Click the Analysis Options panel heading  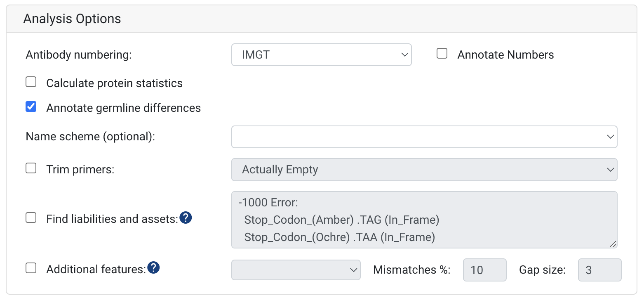pyautogui.click(x=72, y=19)
